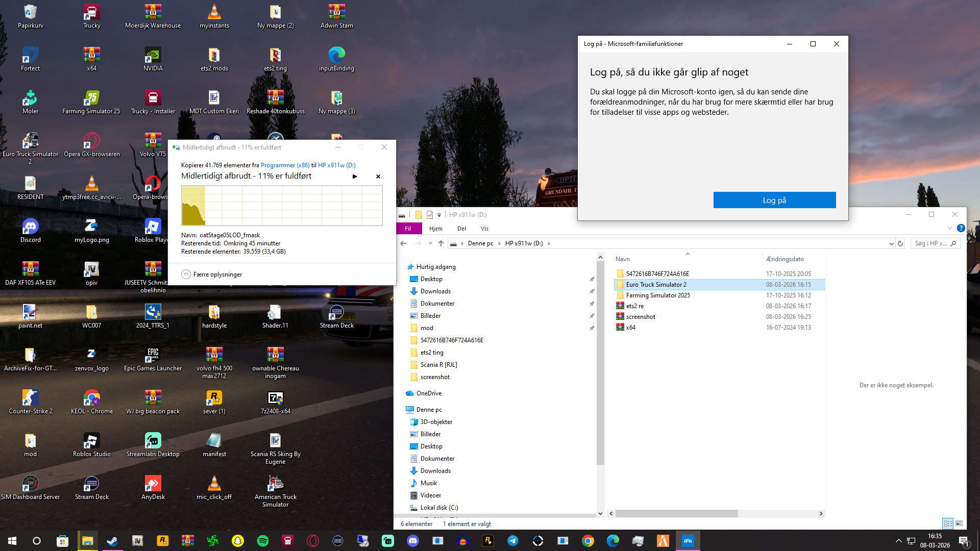
Task: Open the Vis ribbon tab
Action: [484, 229]
